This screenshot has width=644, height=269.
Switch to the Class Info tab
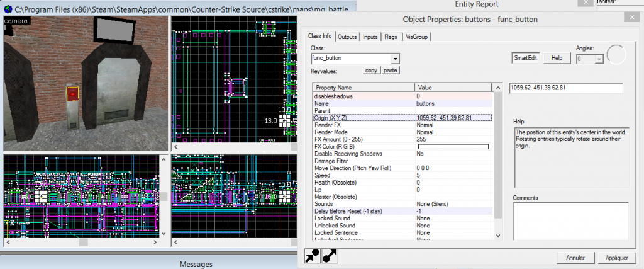coord(320,36)
